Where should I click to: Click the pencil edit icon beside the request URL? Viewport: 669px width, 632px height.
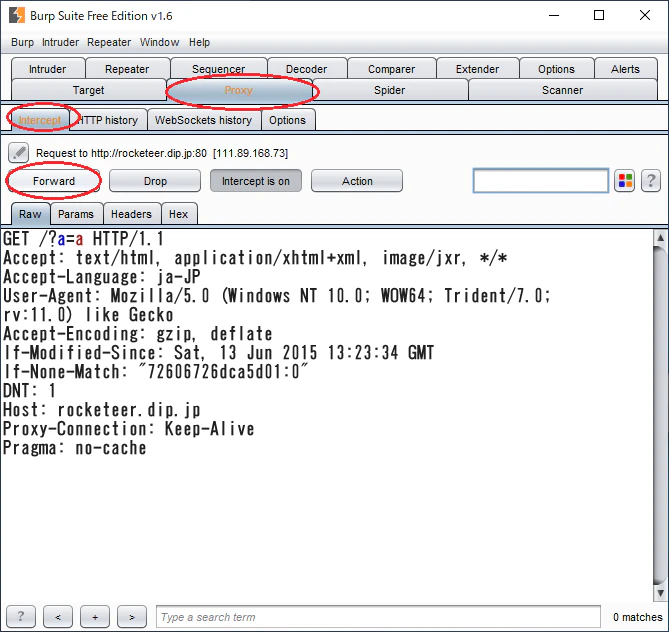[18, 153]
